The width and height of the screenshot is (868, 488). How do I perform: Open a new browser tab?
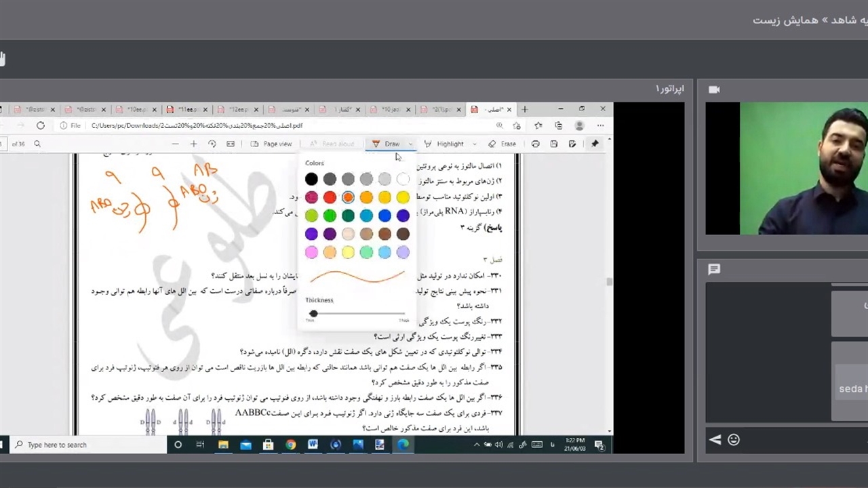[x=524, y=109]
